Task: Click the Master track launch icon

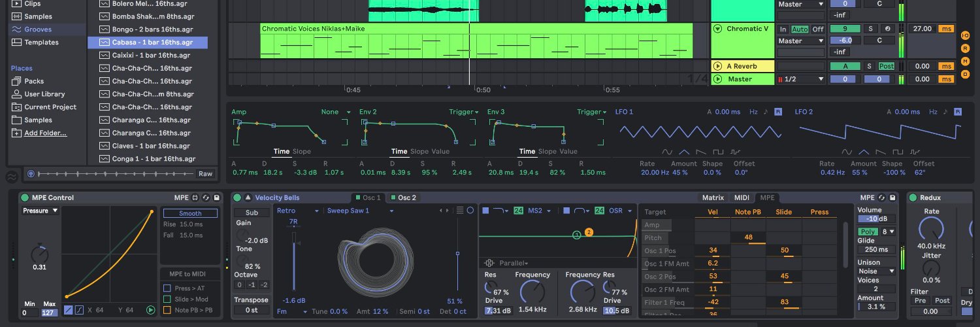Action: [x=718, y=79]
